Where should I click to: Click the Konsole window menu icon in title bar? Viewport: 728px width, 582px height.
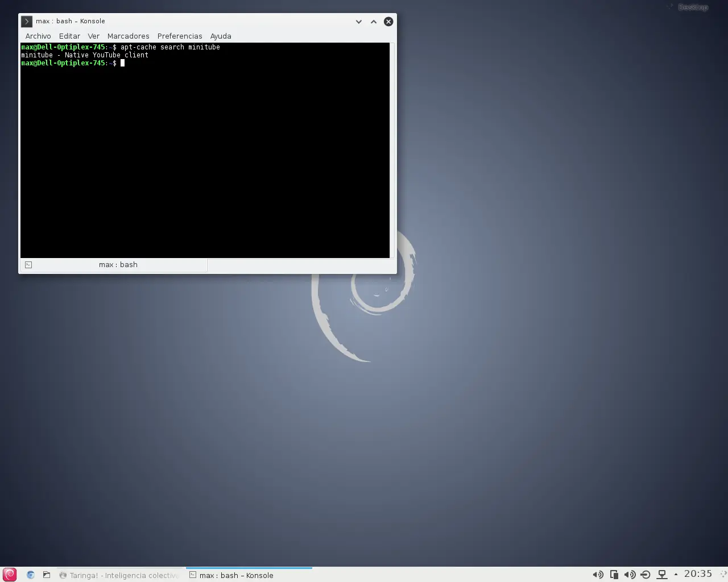pyautogui.click(x=26, y=22)
